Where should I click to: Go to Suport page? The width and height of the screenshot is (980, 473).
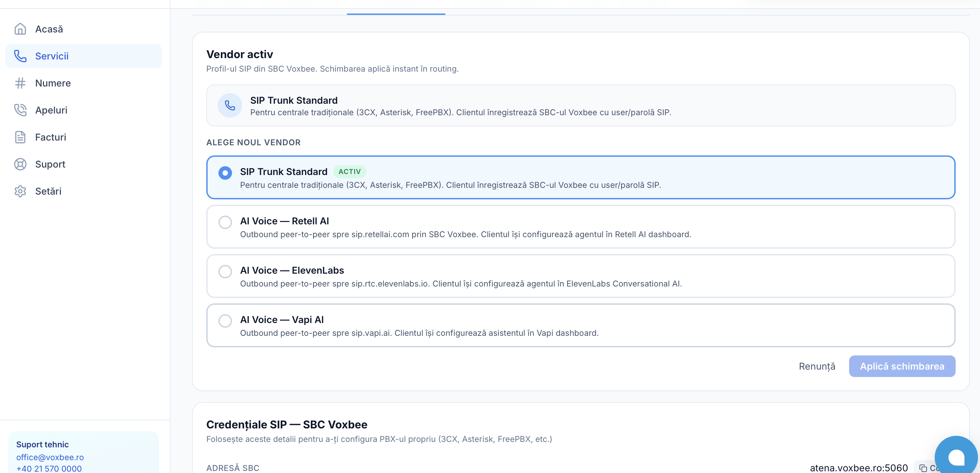click(x=83, y=164)
